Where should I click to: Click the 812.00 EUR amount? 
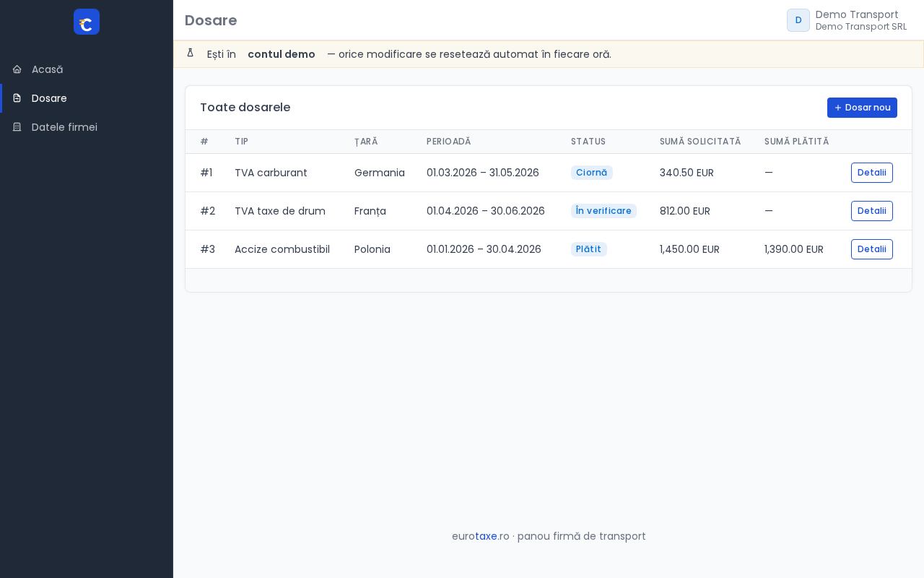pyautogui.click(x=685, y=211)
